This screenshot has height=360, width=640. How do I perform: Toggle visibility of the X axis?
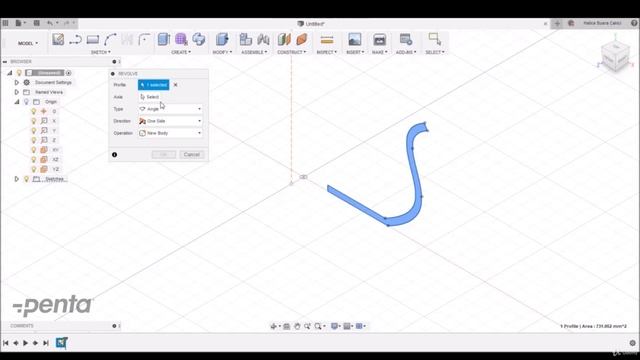click(34, 121)
